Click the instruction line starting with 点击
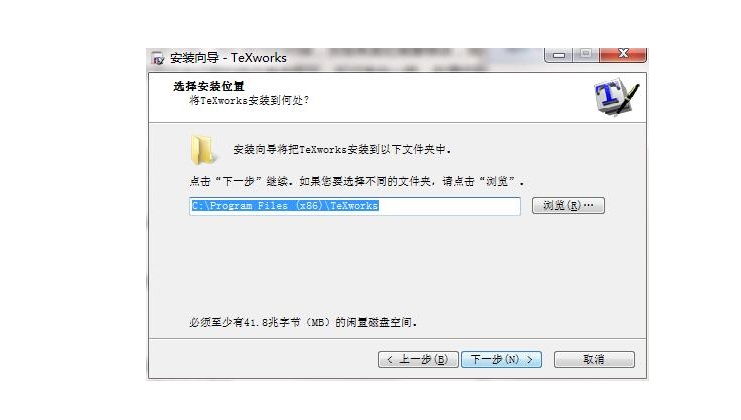741x420 pixels. 357,181
